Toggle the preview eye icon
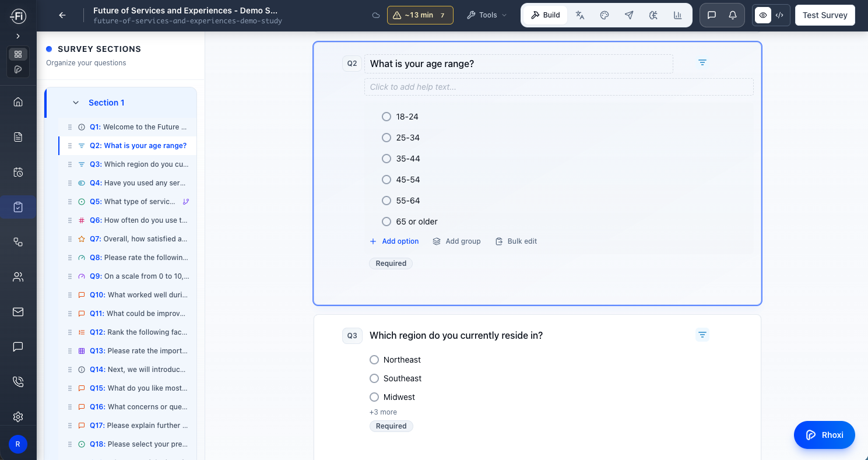Screen dimensions: 868x460 click(763, 15)
